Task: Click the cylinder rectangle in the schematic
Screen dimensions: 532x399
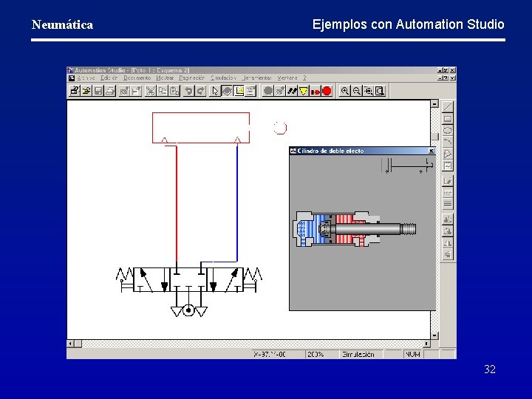Action: click(x=201, y=128)
